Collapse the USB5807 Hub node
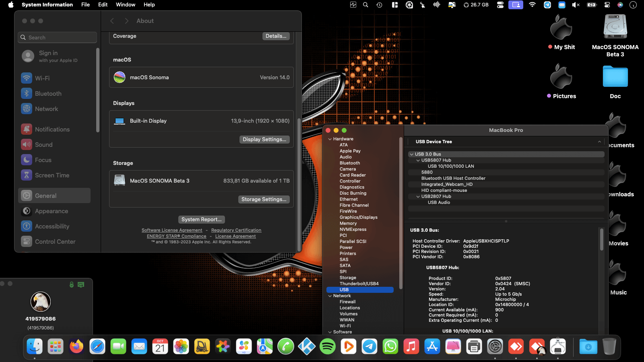This screenshot has height=362, width=644. pyautogui.click(x=418, y=160)
